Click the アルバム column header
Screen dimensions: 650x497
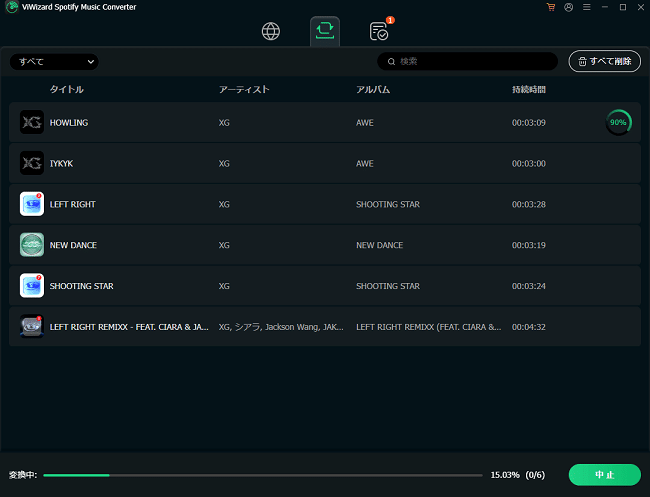[x=373, y=89]
